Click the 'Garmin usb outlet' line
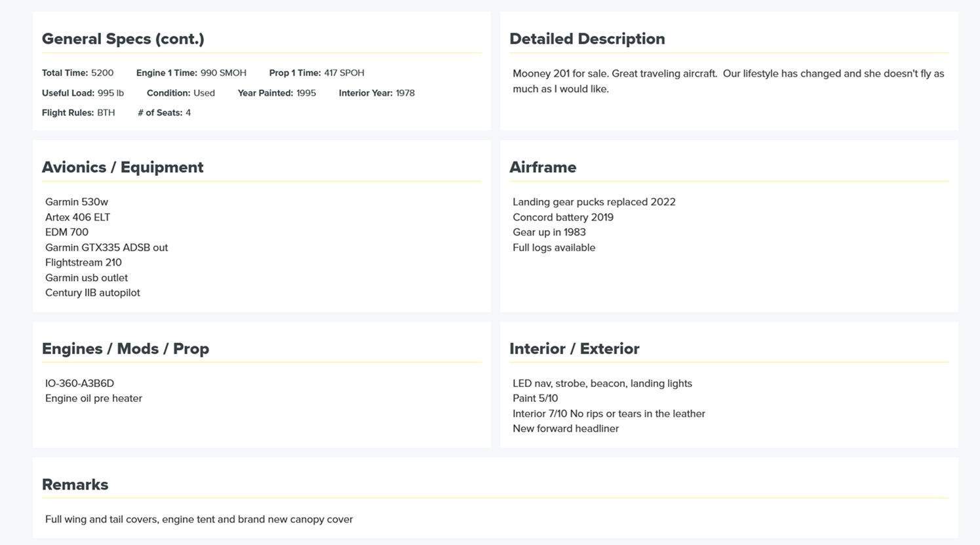 pos(87,277)
